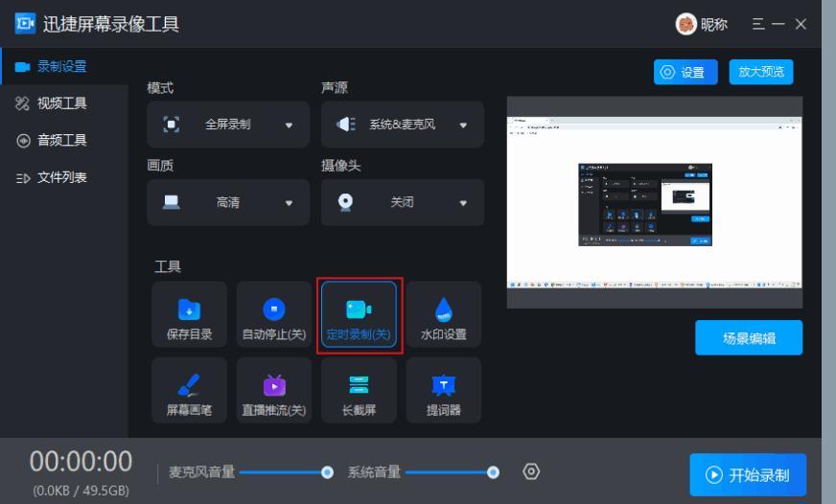836x504 pixels.
Task: Expand the 高清 quality dropdown
Action: [x=228, y=202]
